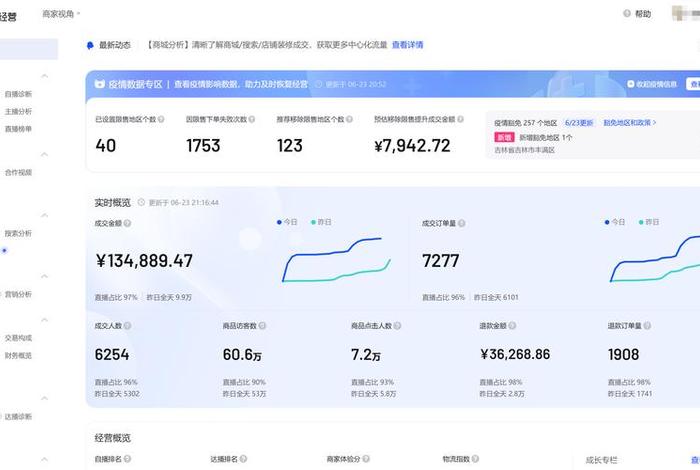Click the 新增 tag in 疫情豁免 box
Image resolution: width=700 pixels, height=470 pixels.
click(x=504, y=137)
